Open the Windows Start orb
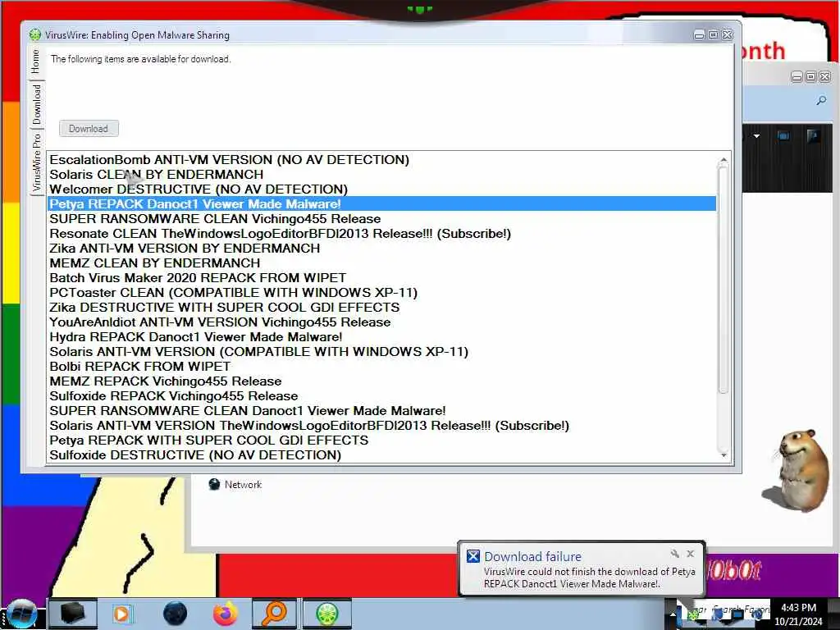Viewport: 840px width, 630px height. (21, 614)
